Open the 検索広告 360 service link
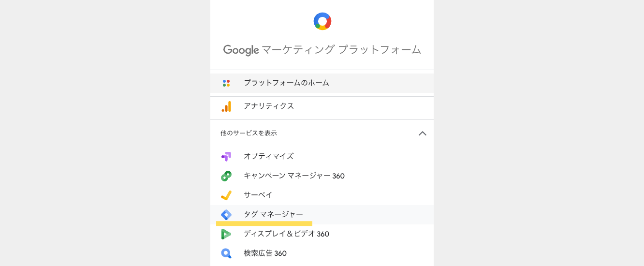Viewport: 644px width, 266px height. [322, 253]
